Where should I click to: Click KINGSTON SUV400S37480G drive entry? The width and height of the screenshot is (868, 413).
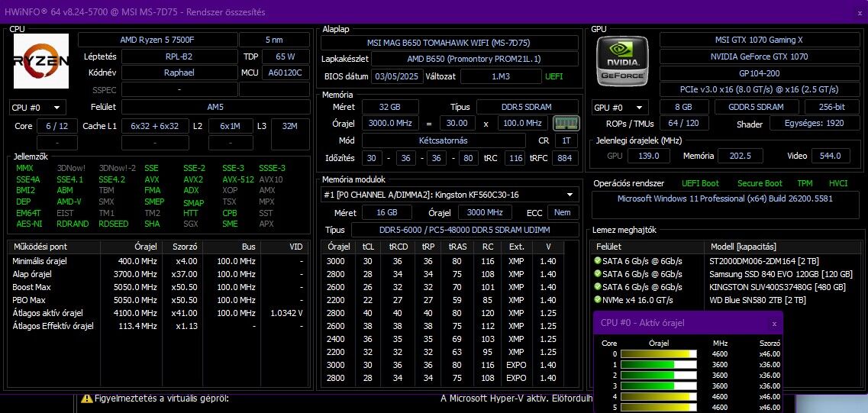tap(777, 287)
